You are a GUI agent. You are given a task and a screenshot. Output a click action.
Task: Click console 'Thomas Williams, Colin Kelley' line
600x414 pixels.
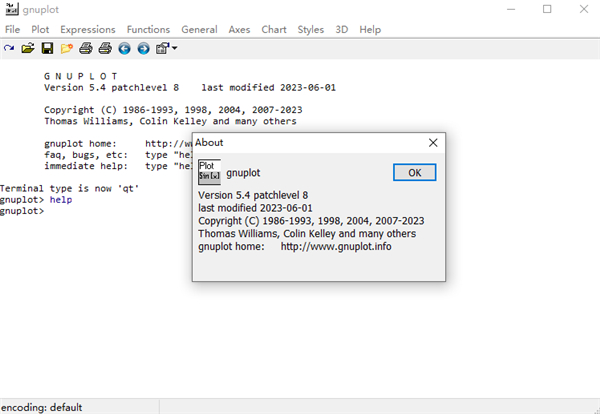click(x=170, y=121)
